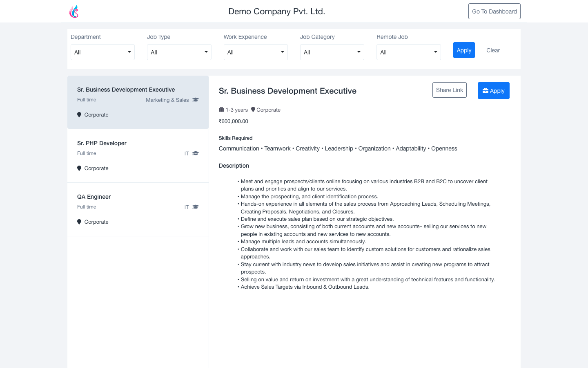Expand the Job Category filter
The image size is (588, 368).
pos(332,52)
